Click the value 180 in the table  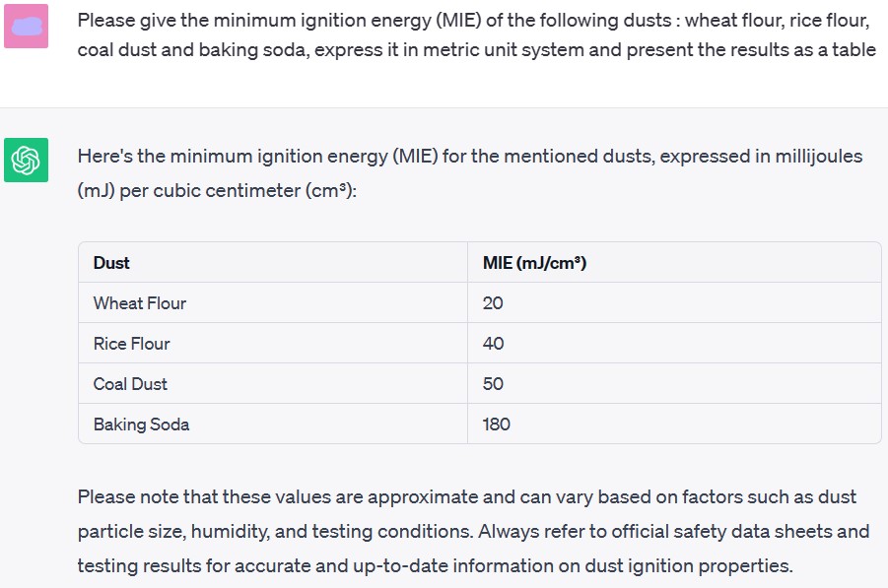pyautogui.click(x=497, y=425)
